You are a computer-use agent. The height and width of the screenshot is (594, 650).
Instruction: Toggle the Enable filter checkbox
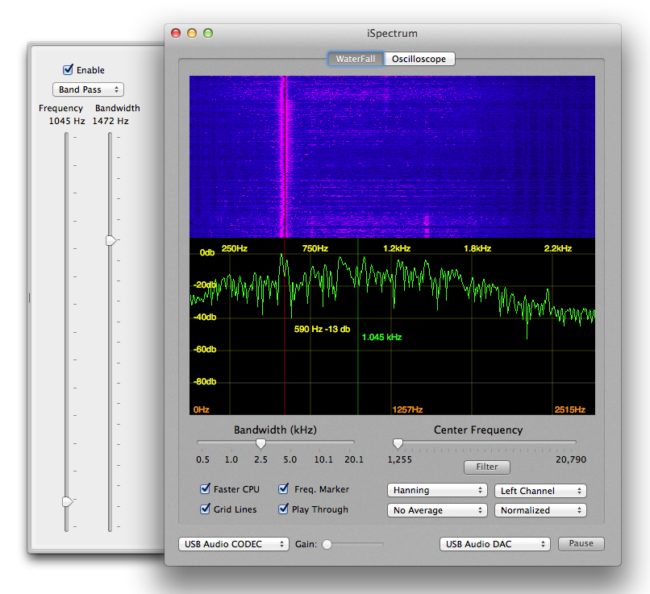(68, 70)
